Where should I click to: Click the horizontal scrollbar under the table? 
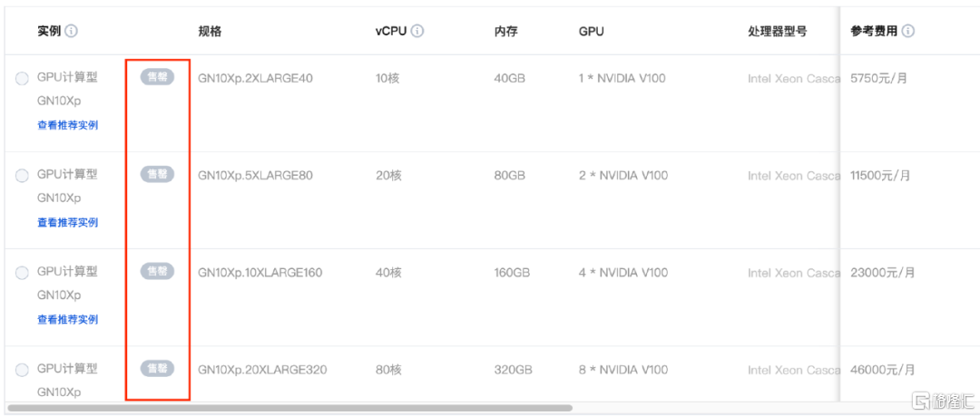coord(290,408)
